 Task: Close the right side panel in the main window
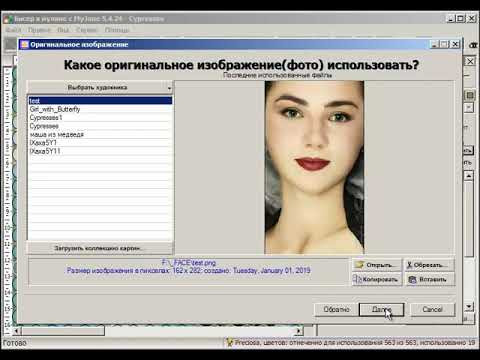click(x=470, y=61)
